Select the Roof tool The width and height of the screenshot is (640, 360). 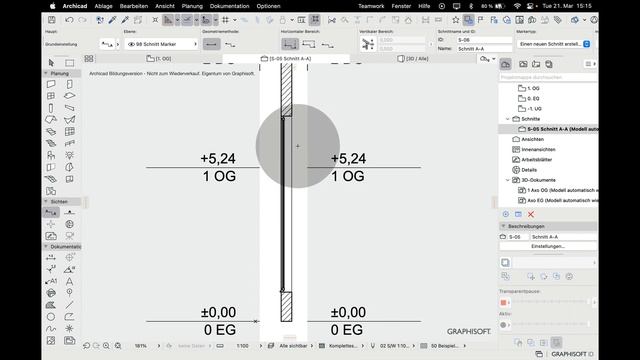point(51,120)
